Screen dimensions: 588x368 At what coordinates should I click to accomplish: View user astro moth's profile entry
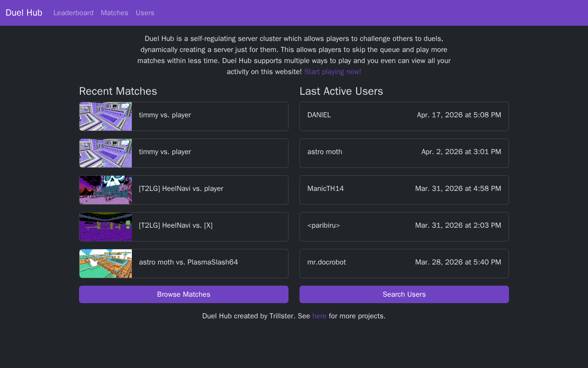pos(404,153)
